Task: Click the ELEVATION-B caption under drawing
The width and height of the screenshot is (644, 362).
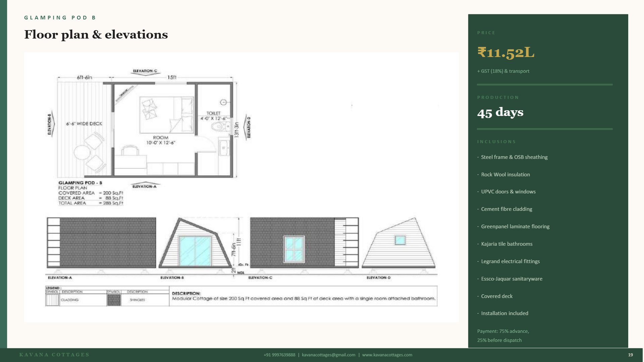Action: (x=172, y=278)
